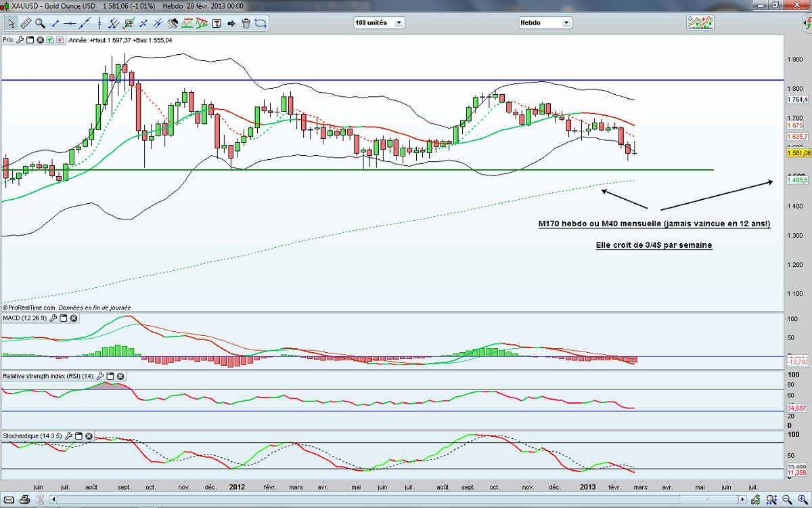The image size is (812, 508).
Task: Open Prix panel settings wrench
Action: [x=20, y=40]
